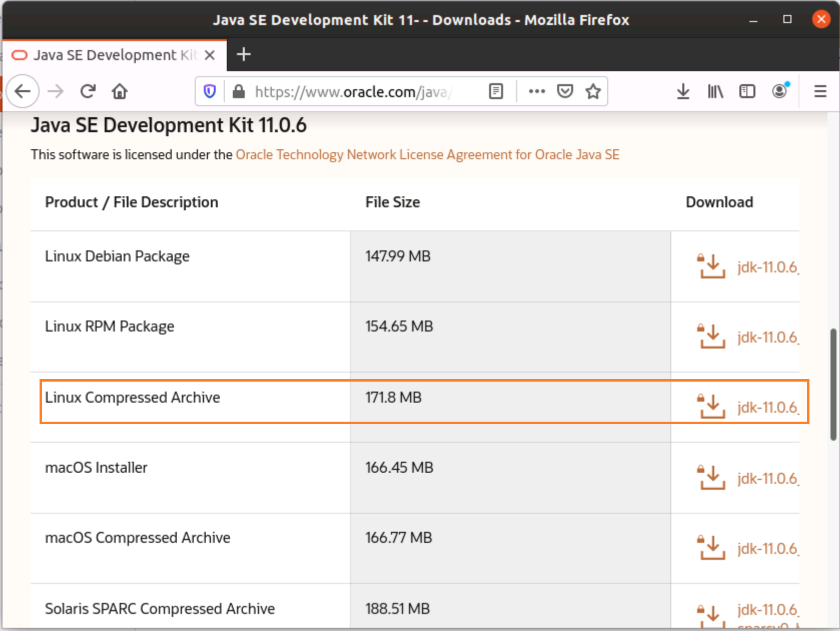This screenshot has height=631, width=840.
Task: Click download icon for macOS Installer
Action: pyautogui.click(x=711, y=477)
